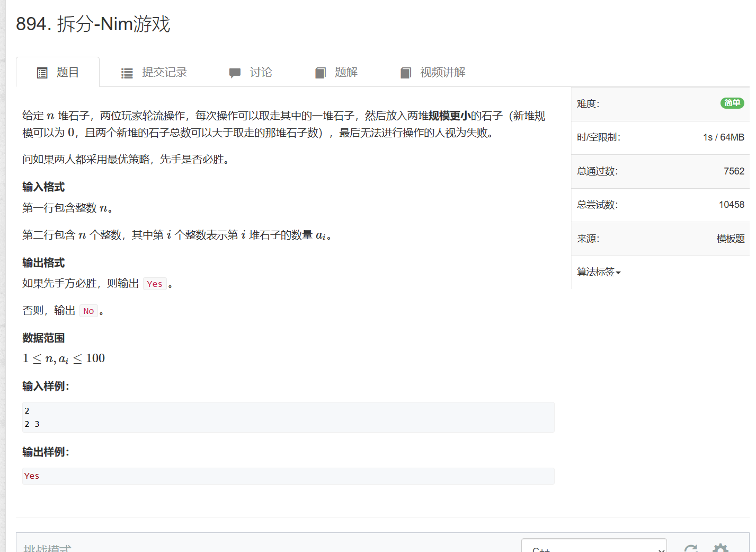Click the document icon beside 题目
Image resolution: width=756 pixels, height=552 pixels.
click(x=42, y=73)
